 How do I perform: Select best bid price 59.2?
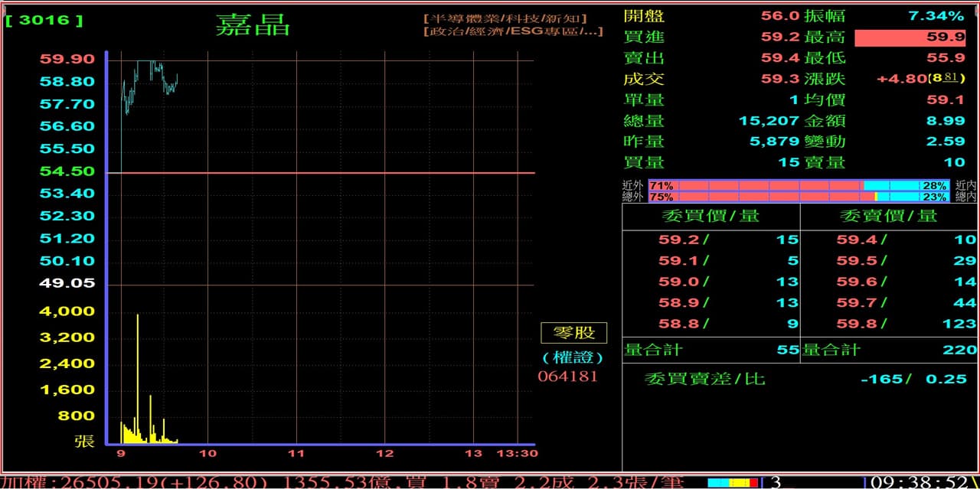coord(680,240)
